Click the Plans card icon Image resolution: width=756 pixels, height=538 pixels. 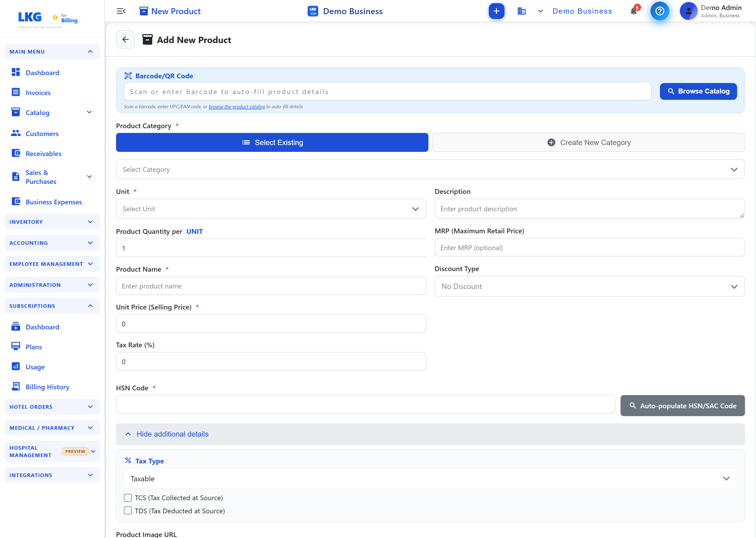pos(15,346)
